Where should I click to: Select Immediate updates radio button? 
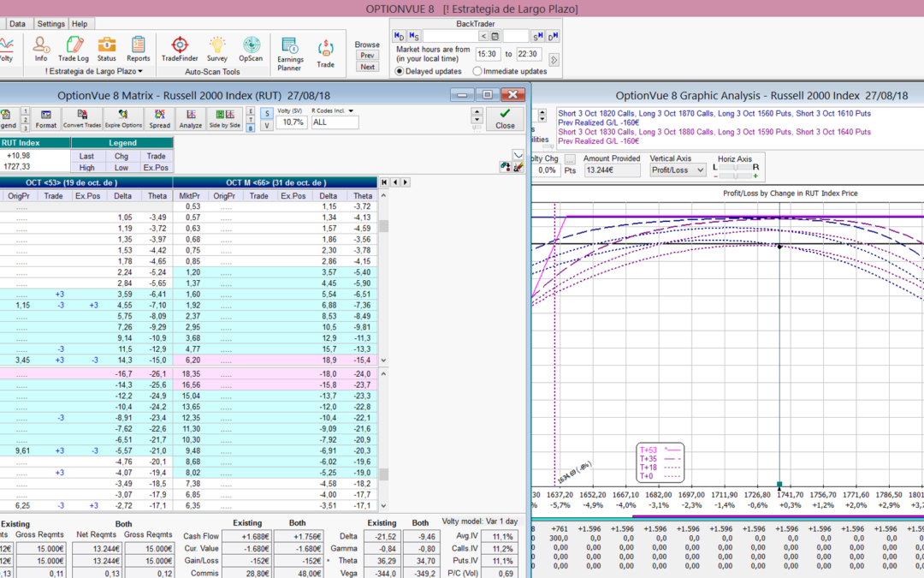click(x=477, y=71)
